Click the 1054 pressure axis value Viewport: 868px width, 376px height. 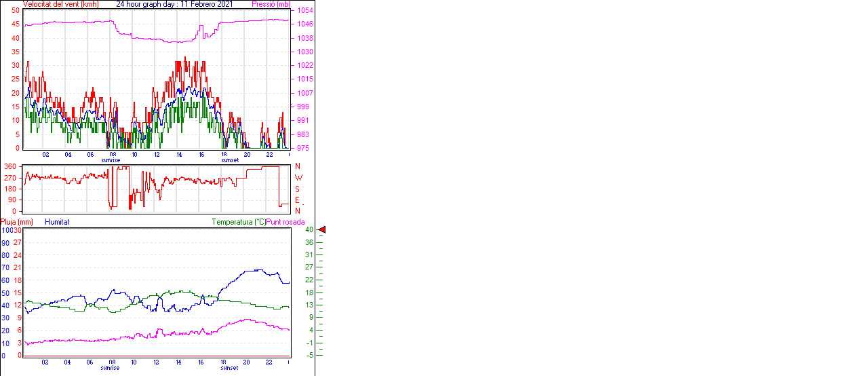(304, 11)
